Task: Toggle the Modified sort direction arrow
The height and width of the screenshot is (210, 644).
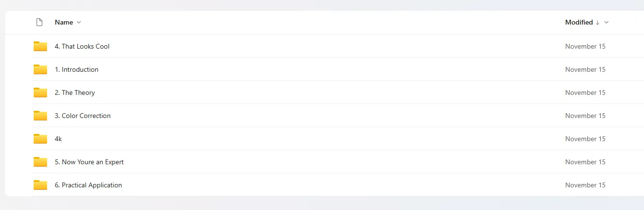Action: [597, 22]
